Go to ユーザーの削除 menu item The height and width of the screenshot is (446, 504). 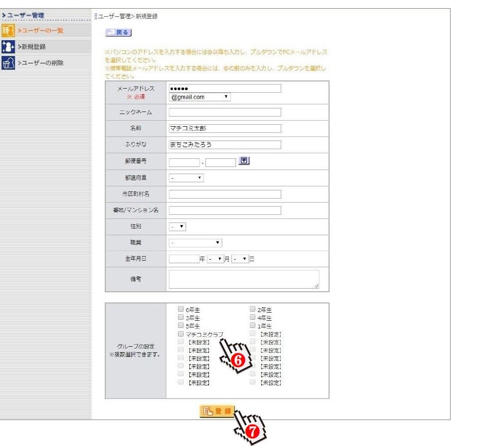(42, 63)
